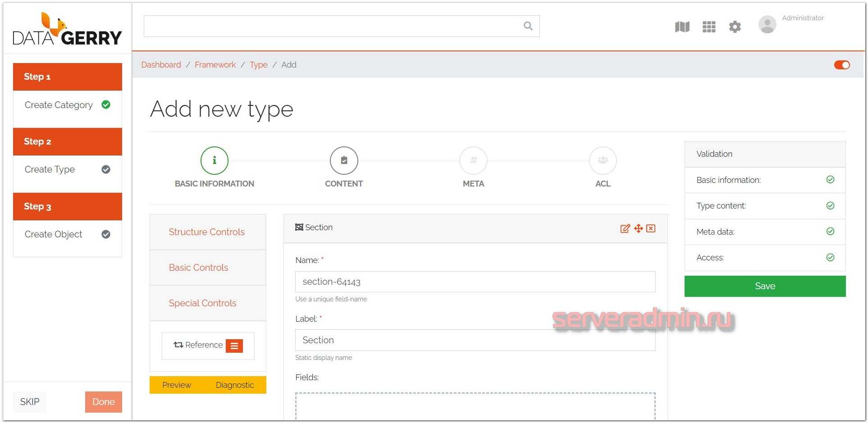868x423 pixels.
Task: Expand Structure Controls panel
Action: [208, 232]
